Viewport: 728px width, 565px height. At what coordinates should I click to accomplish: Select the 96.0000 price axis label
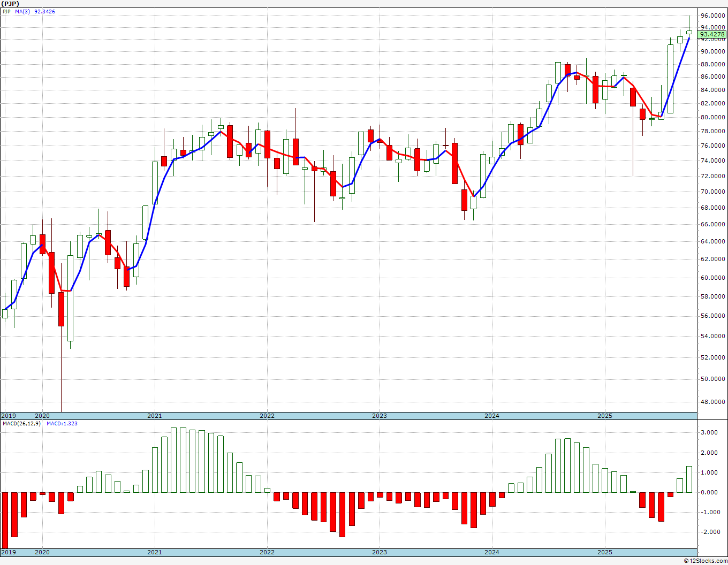coord(713,16)
